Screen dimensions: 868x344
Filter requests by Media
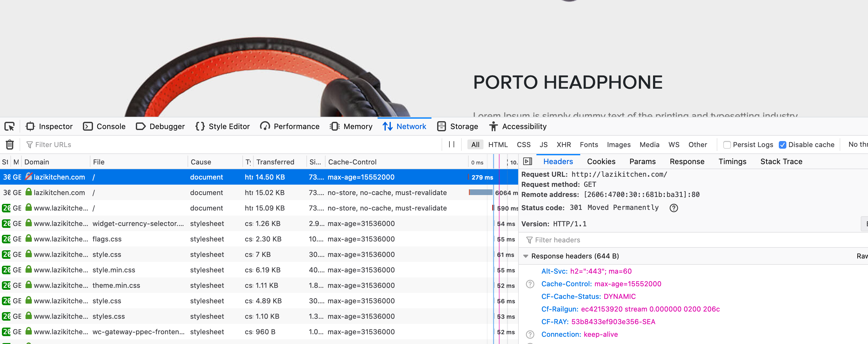[649, 145]
